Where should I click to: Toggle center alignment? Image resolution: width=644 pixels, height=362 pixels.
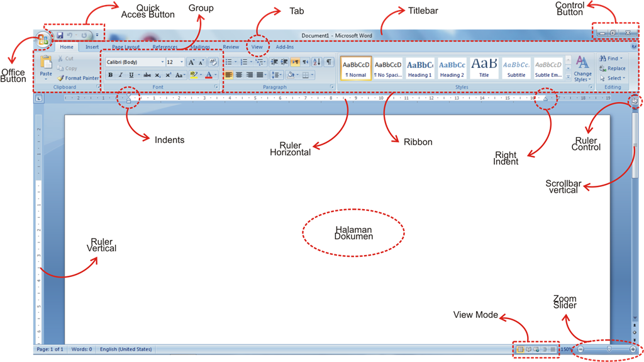coord(238,75)
